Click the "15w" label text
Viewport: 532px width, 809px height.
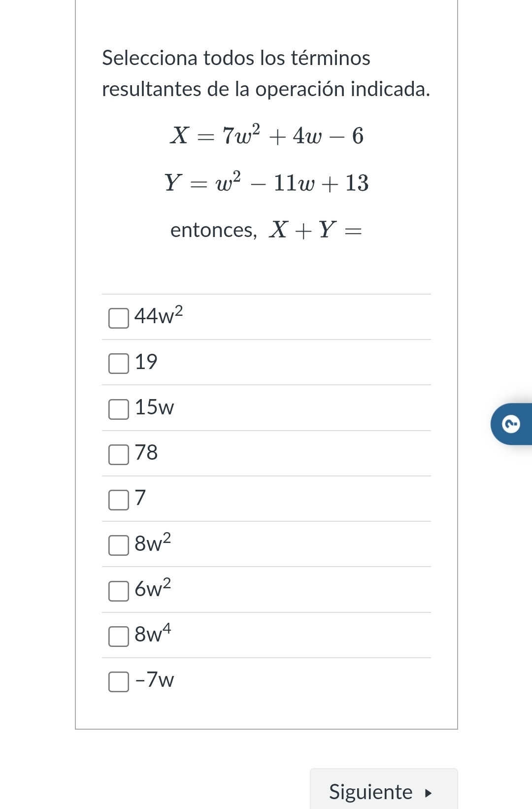pos(154,407)
